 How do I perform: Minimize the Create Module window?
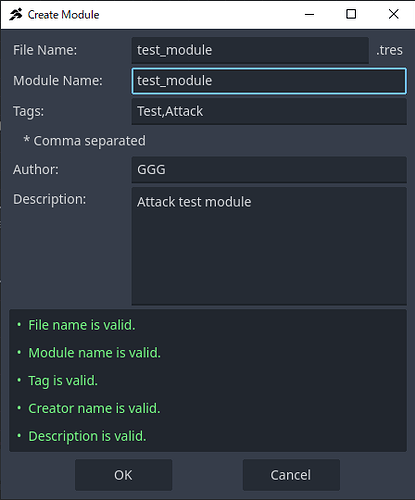tap(309, 14)
